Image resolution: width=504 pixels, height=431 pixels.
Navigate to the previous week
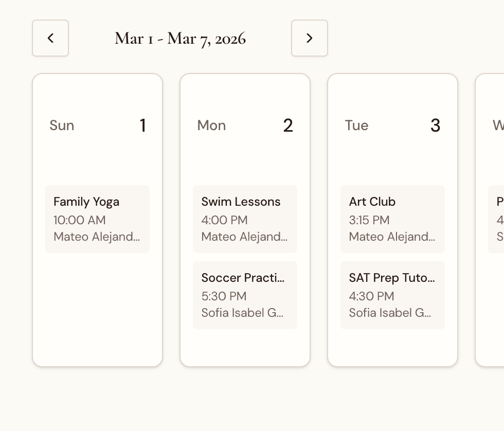pyautogui.click(x=50, y=38)
